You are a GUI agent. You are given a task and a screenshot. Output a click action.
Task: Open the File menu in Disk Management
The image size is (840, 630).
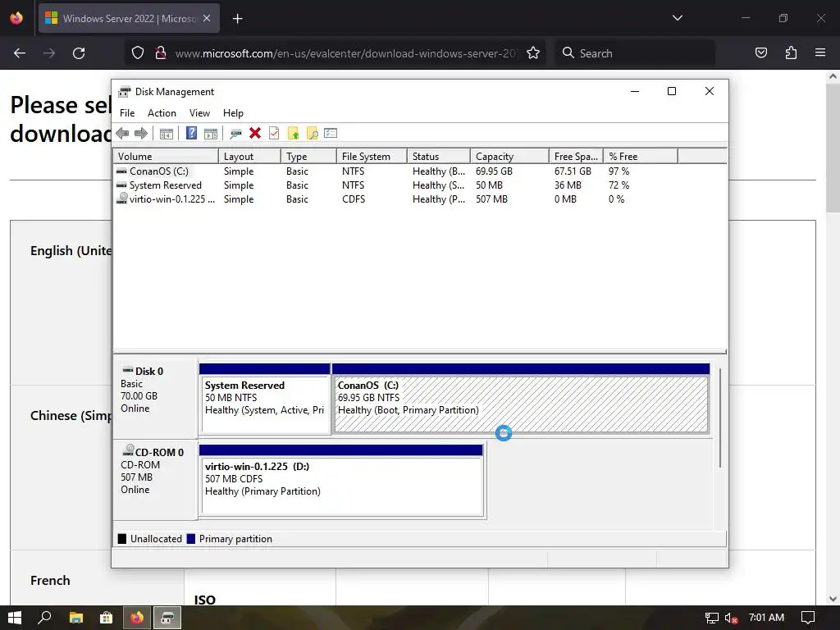pos(127,113)
